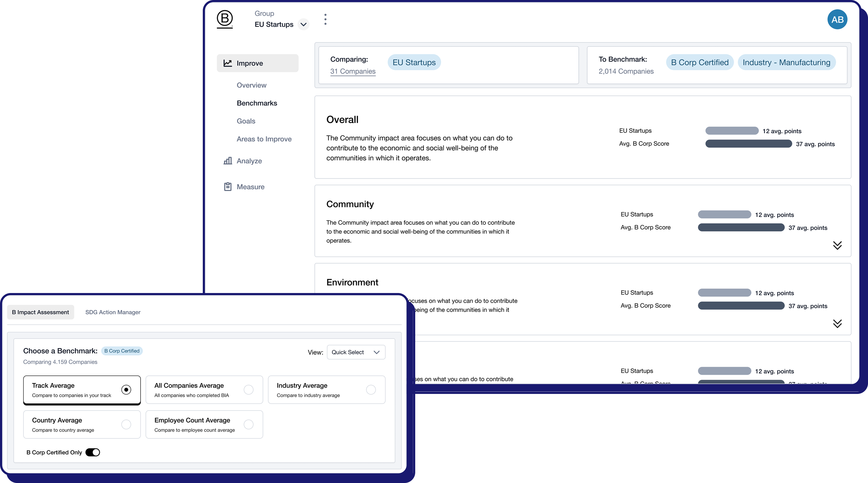
Task: Click Community EU Startups score bar
Action: [x=724, y=214]
